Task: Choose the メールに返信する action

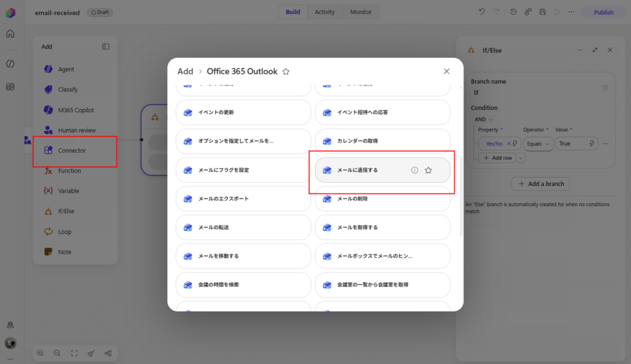Action: pos(382,170)
